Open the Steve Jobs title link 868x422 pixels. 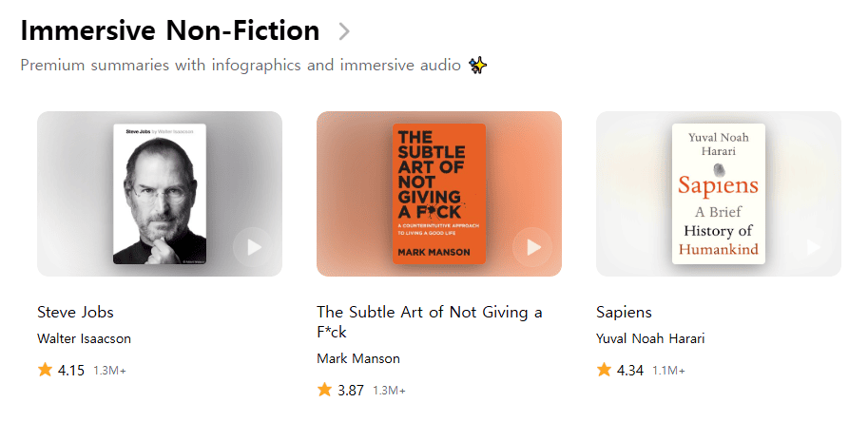tap(75, 312)
